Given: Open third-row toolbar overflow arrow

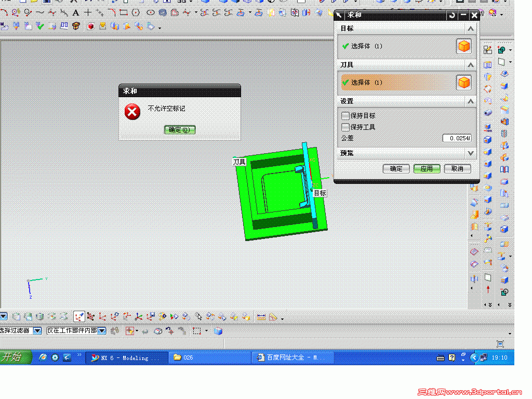Looking at the screenshot, I should pyautogui.click(x=159, y=28).
